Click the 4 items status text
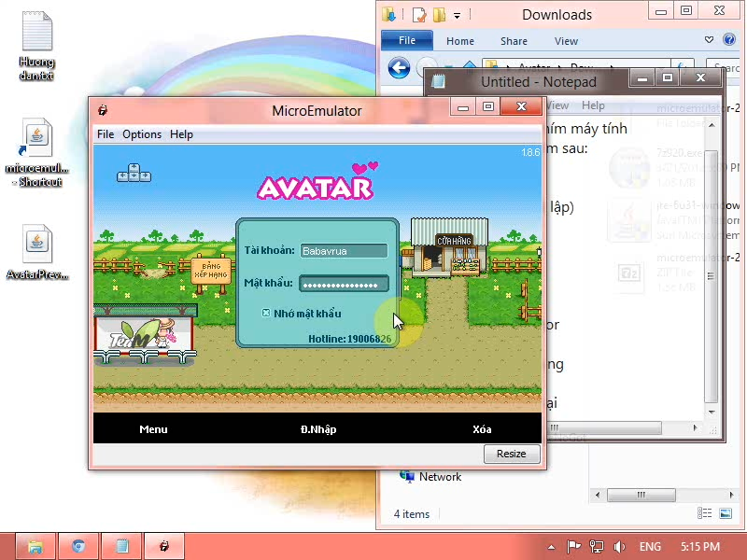The image size is (747, 560). click(412, 514)
